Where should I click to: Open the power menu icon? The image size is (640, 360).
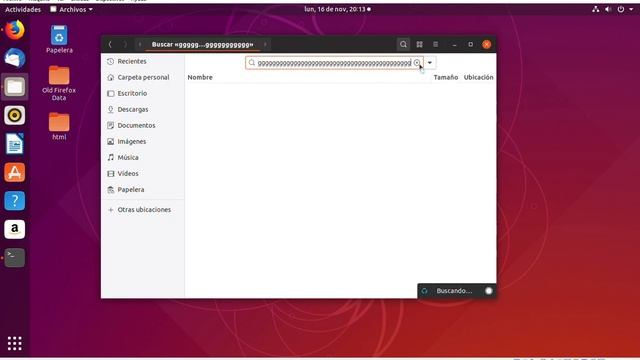[x=621, y=9]
